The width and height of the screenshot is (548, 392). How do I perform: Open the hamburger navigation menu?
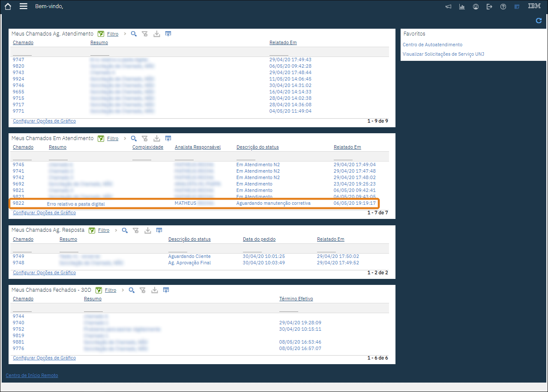click(24, 6)
